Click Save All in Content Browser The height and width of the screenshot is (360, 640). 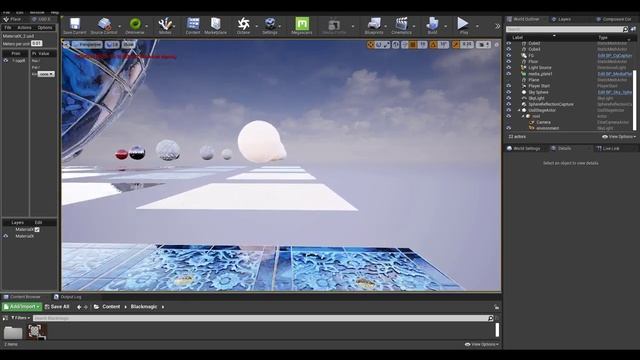pyautogui.click(x=57, y=307)
